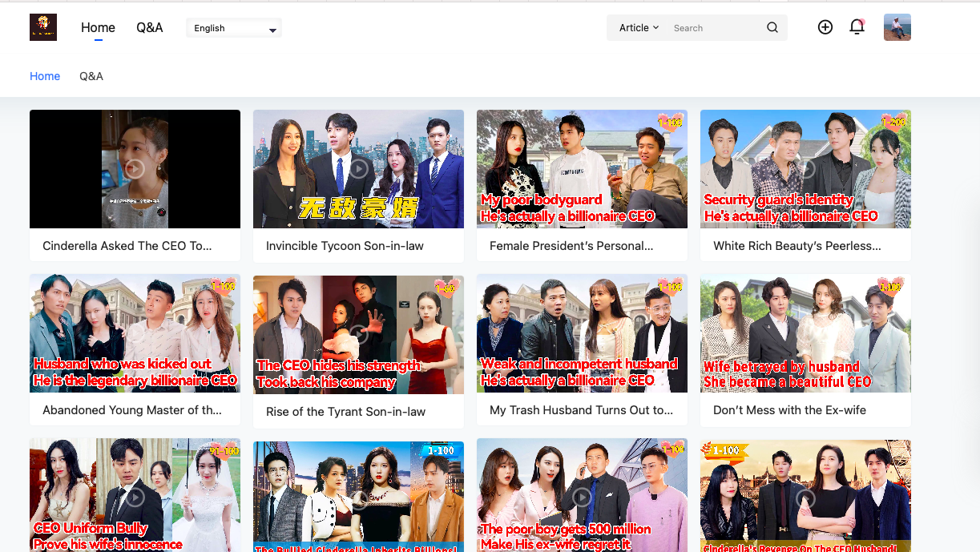Viewport: 980px width, 552px height.
Task: Click the magnifier search icon
Action: 772,28
